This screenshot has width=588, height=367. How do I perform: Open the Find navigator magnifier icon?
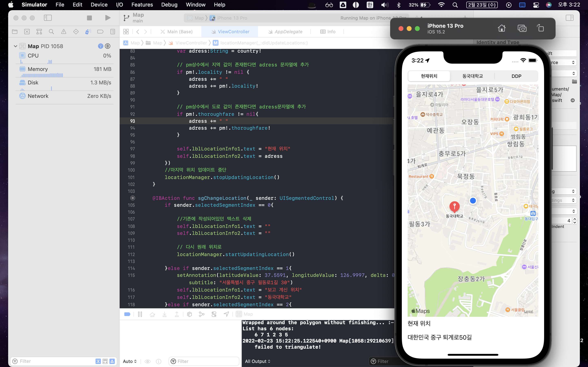[x=51, y=32]
